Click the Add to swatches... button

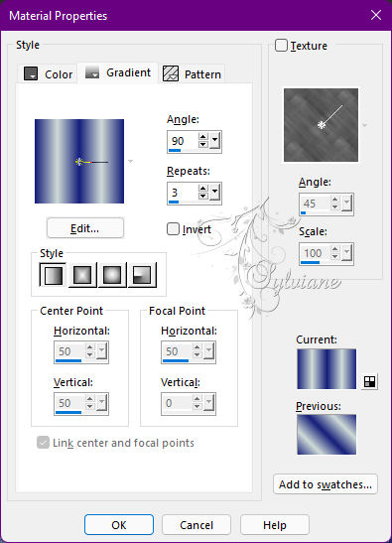tap(326, 484)
